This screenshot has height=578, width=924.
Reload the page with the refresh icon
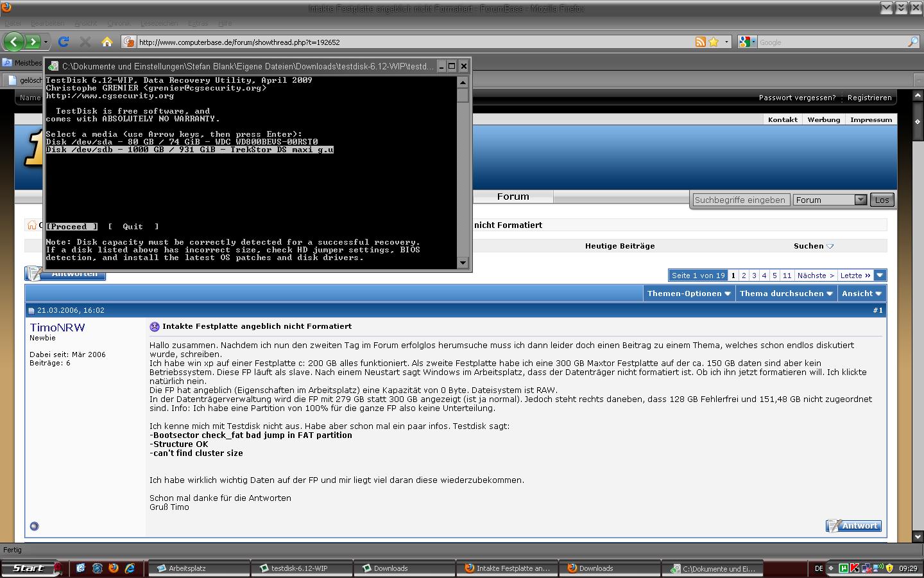63,42
